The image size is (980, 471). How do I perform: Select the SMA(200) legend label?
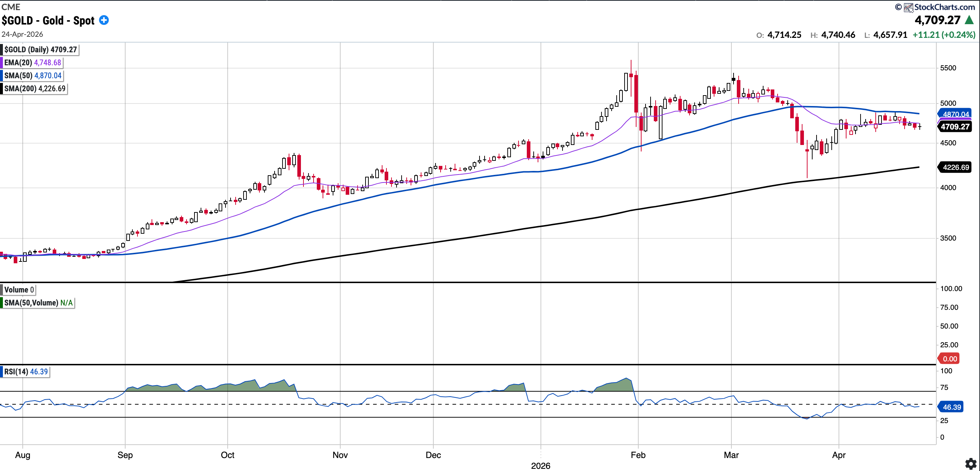tap(35, 89)
